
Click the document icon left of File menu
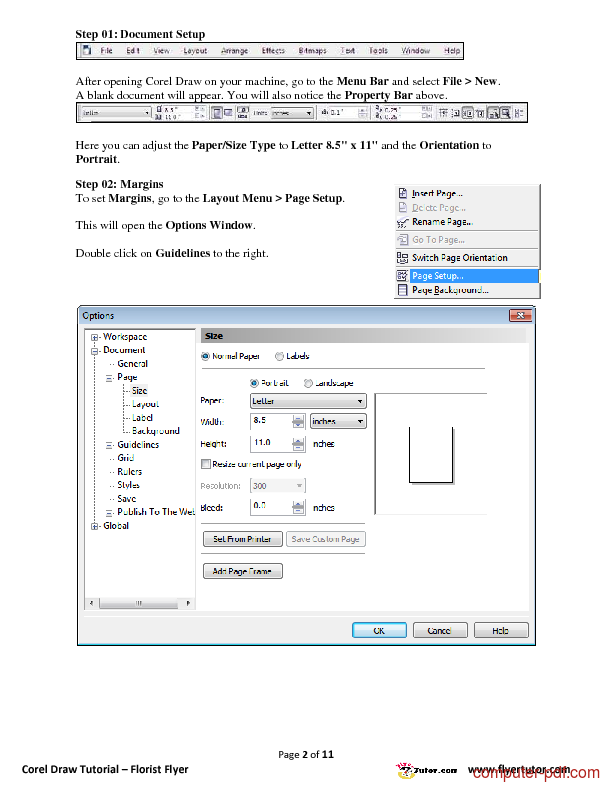(x=87, y=51)
